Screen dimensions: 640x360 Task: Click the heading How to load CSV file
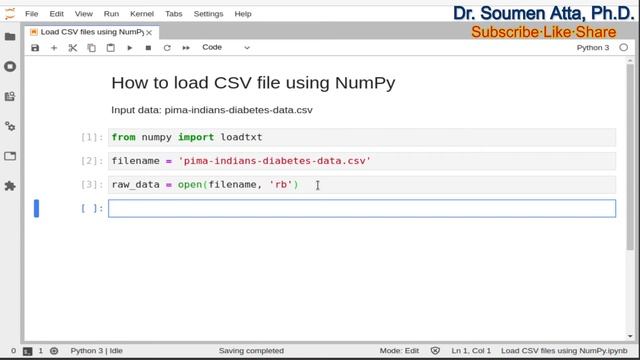(x=253, y=83)
